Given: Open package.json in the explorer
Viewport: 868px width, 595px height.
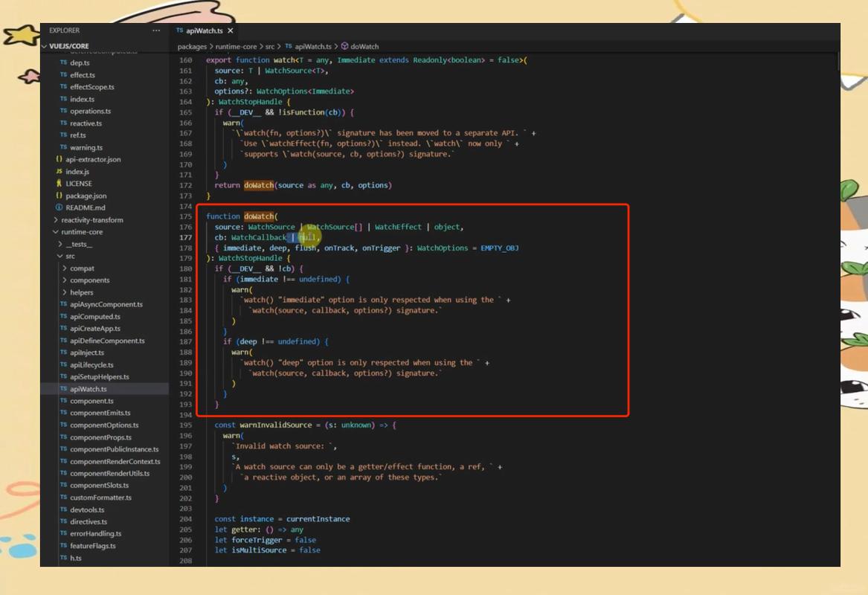Looking at the screenshot, I should click(x=86, y=196).
